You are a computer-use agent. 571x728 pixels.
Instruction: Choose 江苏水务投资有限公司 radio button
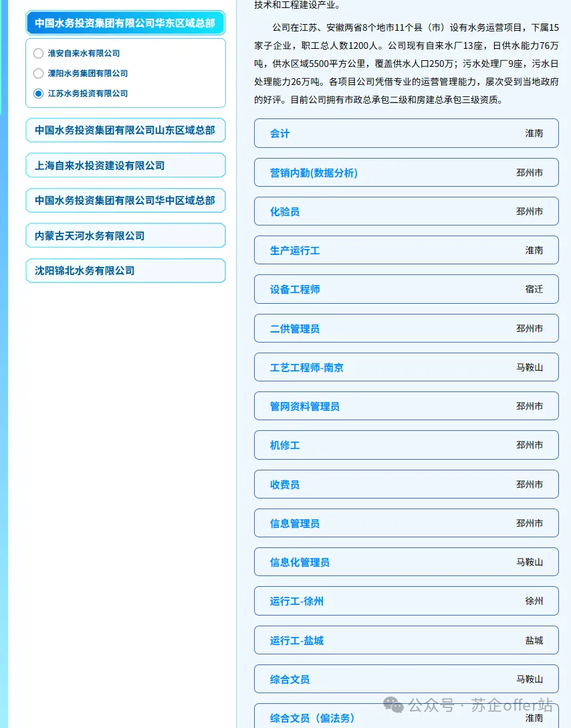pos(39,93)
